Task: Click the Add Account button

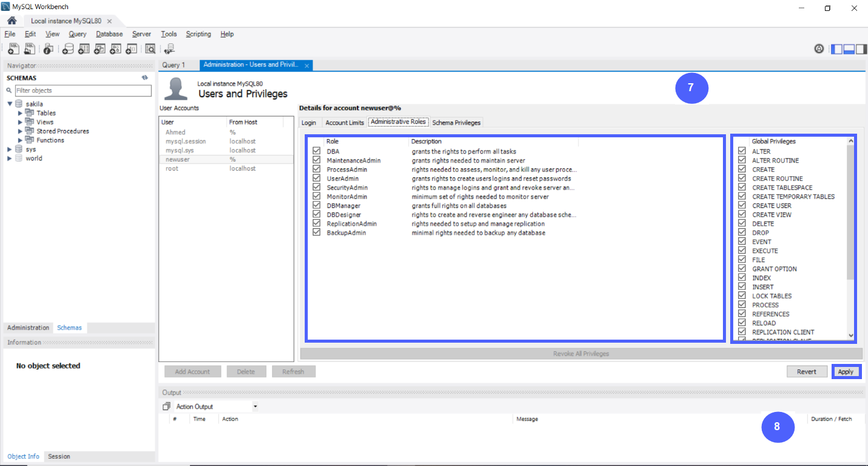Action: tap(192, 372)
